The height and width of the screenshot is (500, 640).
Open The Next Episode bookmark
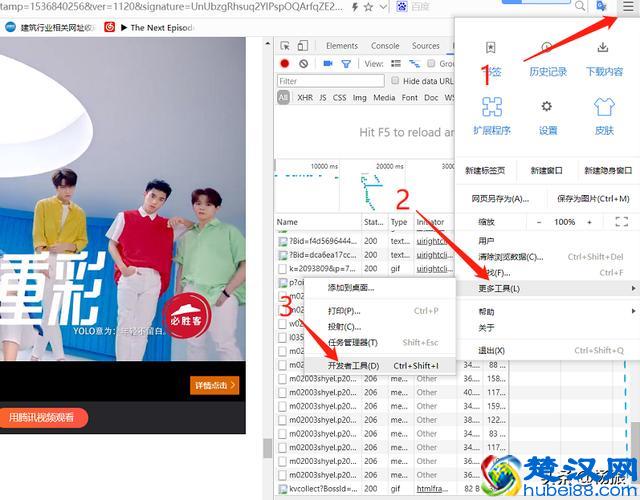[x=157, y=28]
